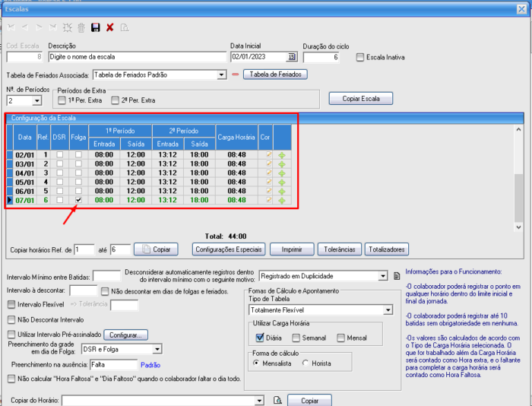Click the Copiar Escala button
The width and height of the screenshot is (532, 406).
360,99
